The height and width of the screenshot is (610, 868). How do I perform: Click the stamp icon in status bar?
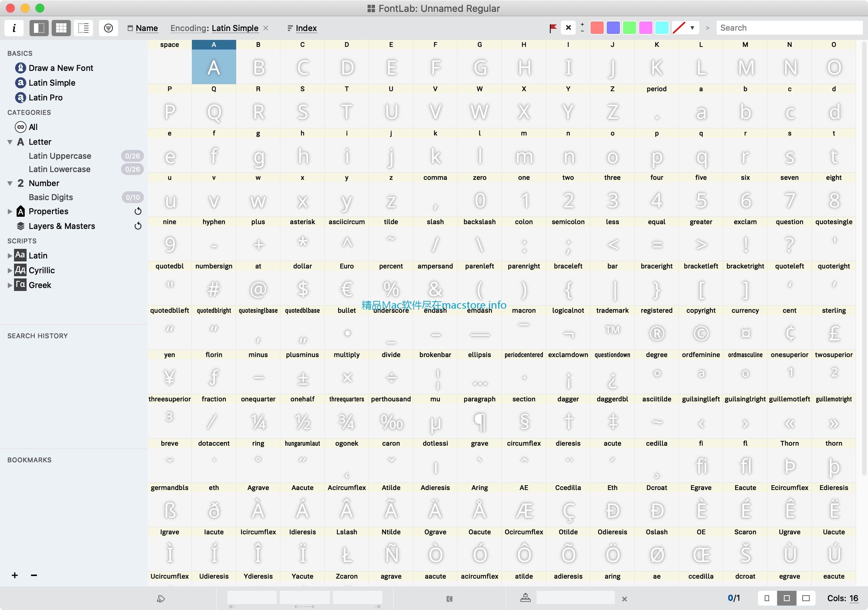click(526, 598)
